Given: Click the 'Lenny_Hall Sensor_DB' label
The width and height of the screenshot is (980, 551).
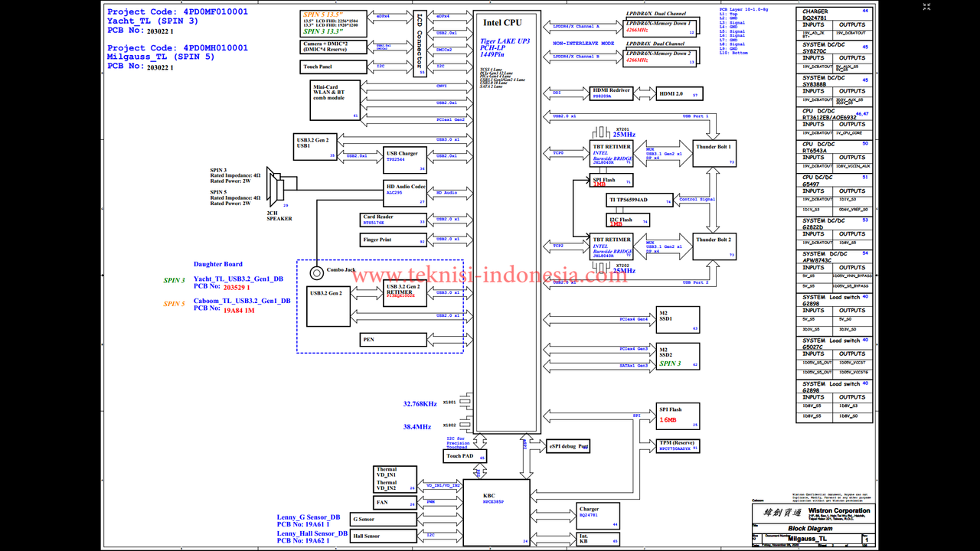Looking at the screenshot, I should (x=312, y=533).
